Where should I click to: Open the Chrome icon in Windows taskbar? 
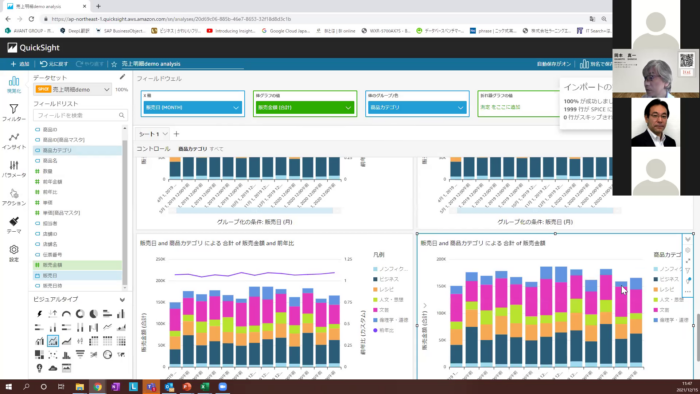[97, 387]
